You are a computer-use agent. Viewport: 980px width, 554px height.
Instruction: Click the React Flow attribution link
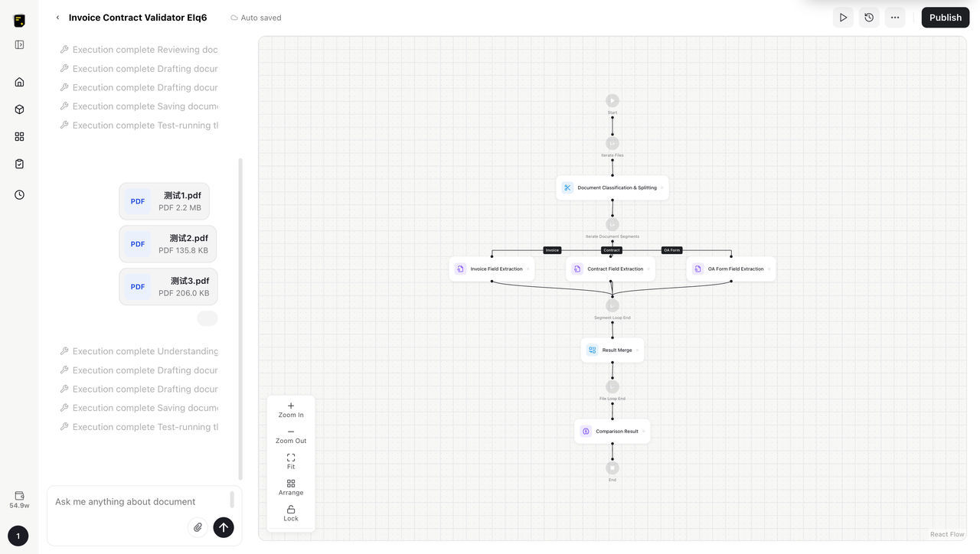click(x=947, y=534)
